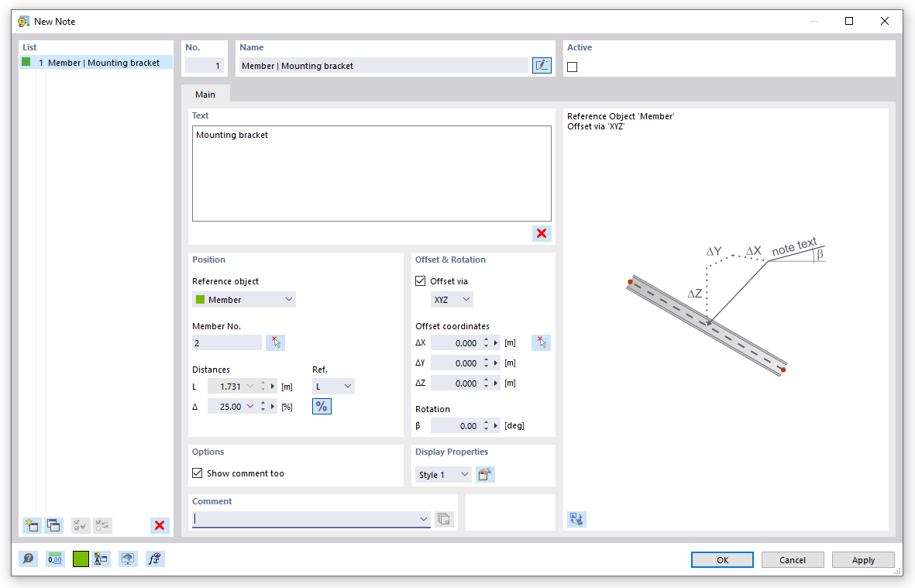The width and height of the screenshot is (915, 588).
Task: Switch to the Main tab
Action: pos(205,93)
